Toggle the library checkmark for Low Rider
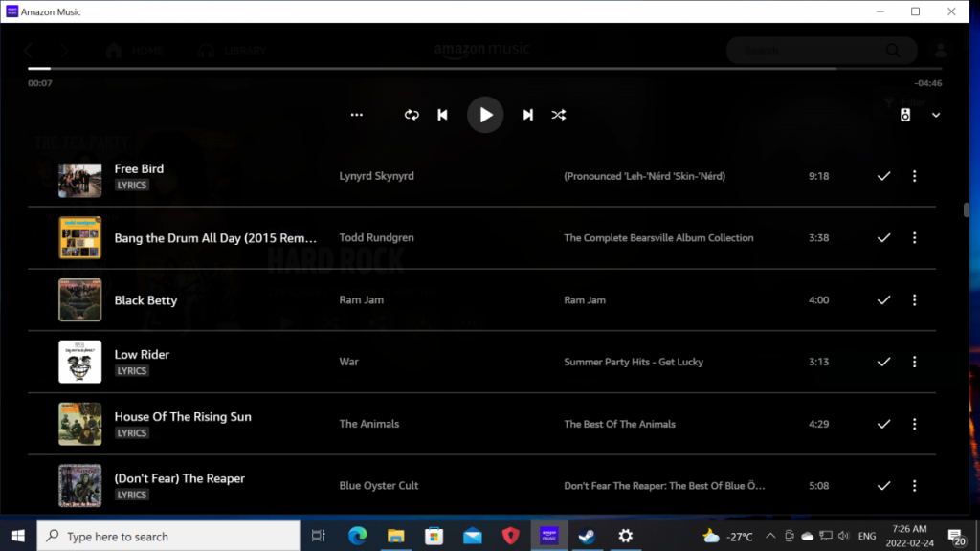Screen dimensions: 980x551 point(883,362)
